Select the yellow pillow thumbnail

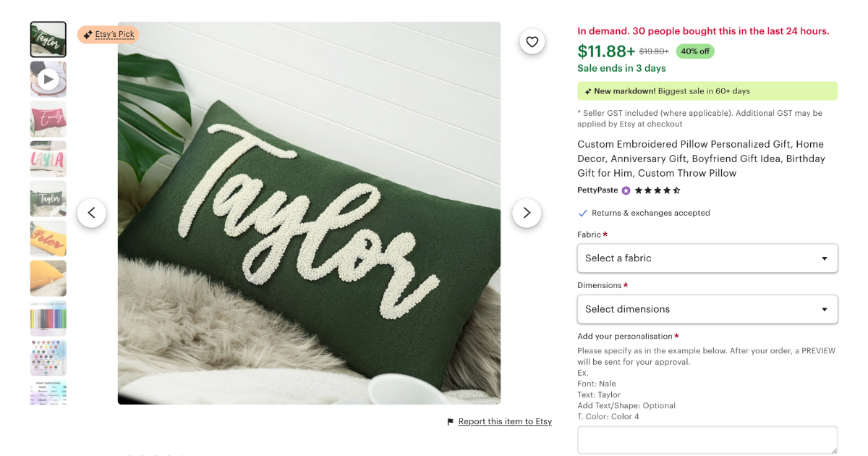pos(48,278)
